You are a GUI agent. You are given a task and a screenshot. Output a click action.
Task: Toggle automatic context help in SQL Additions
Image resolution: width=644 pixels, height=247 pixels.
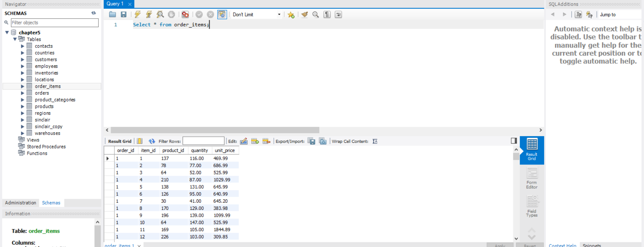(589, 14)
